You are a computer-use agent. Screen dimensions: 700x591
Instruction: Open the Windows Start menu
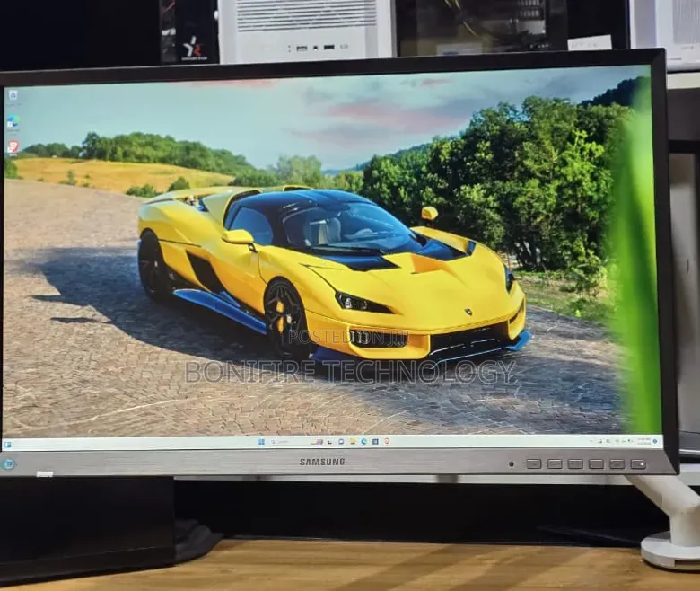[x=262, y=442]
